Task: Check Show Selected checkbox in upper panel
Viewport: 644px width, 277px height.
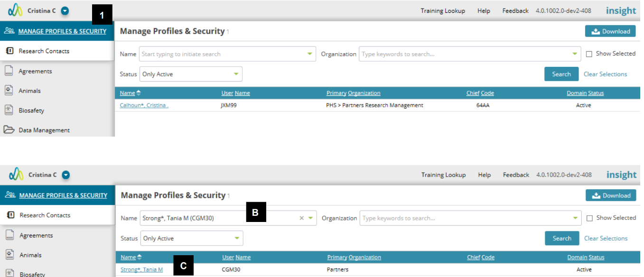Action: click(x=589, y=54)
